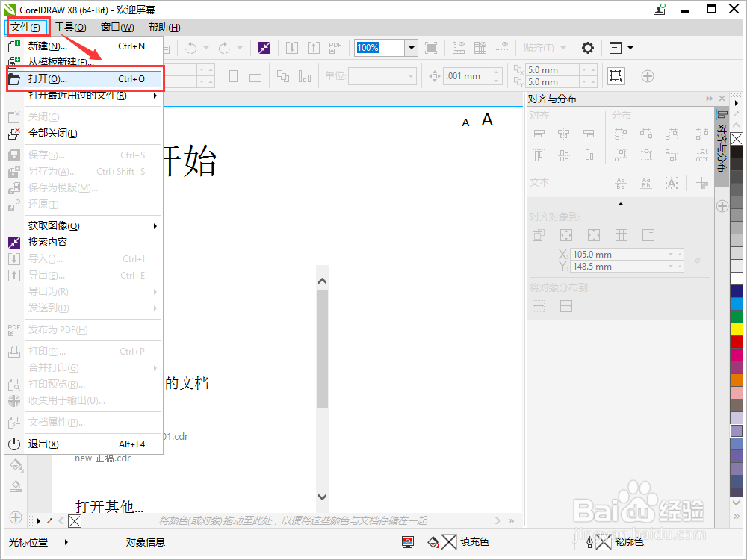This screenshot has height=560, width=747.
Task: Click the full-screen preview toolbar icon
Action: pos(431,48)
